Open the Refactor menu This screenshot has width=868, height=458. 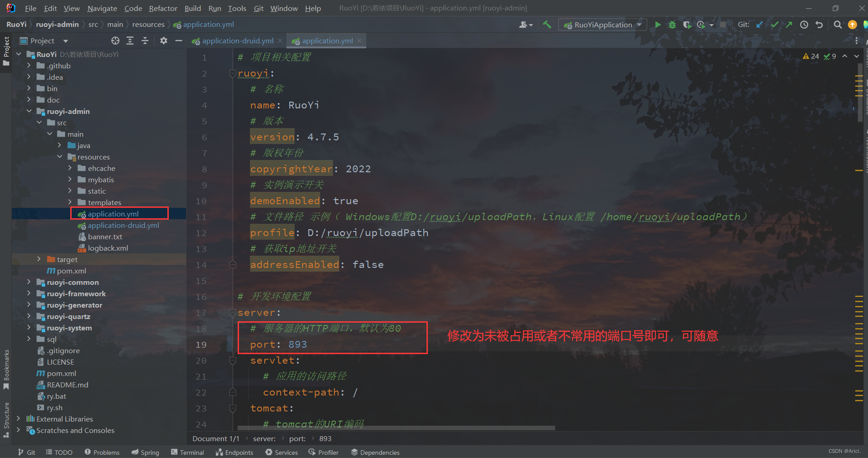pyautogui.click(x=163, y=8)
